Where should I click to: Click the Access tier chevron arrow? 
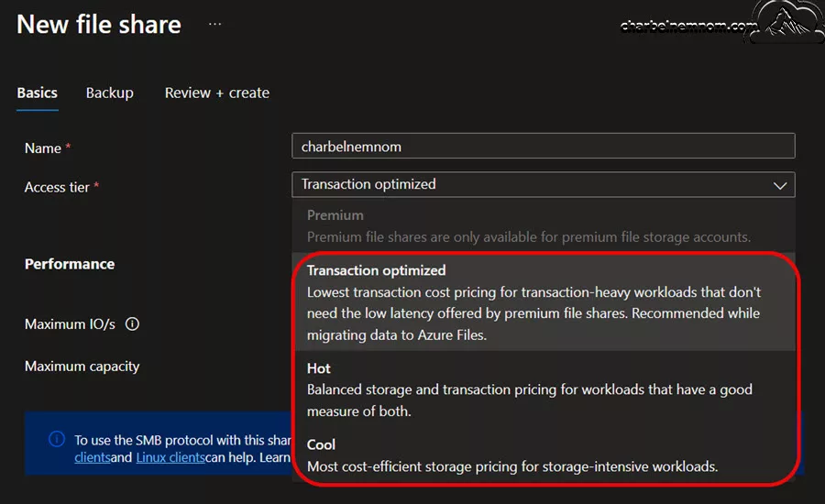coord(780,185)
